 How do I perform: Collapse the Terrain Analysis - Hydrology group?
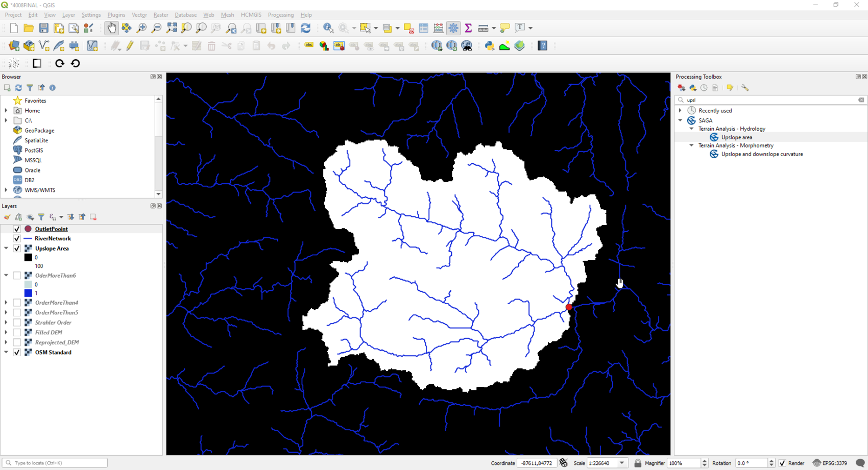(x=691, y=129)
